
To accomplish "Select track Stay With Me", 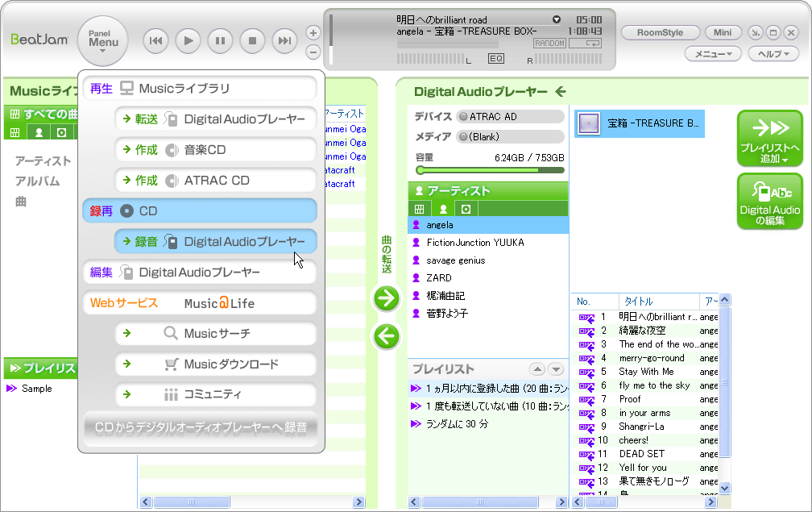I will 645,372.
